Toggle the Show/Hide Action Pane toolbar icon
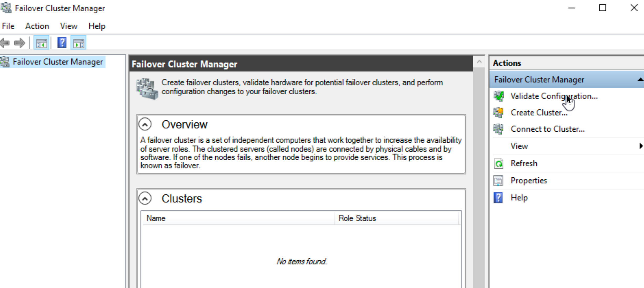The image size is (644, 288). (x=79, y=43)
